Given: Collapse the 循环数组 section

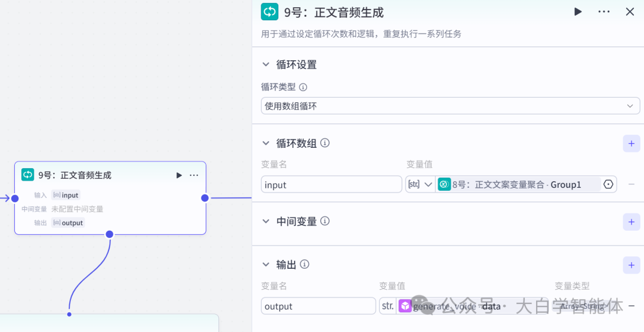Looking at the screenshot, I should point(266,143).
